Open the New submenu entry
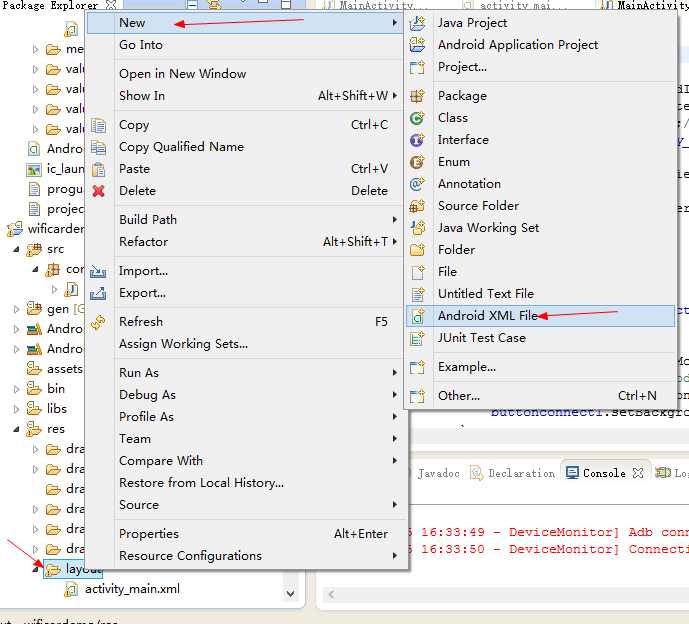This screenshot has height=624, width=689. 244,23
